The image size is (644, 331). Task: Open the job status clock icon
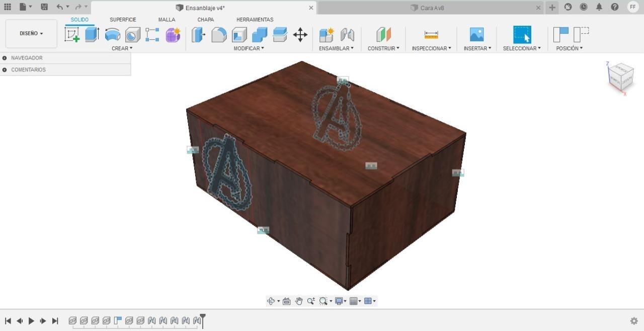pos(584,7)
